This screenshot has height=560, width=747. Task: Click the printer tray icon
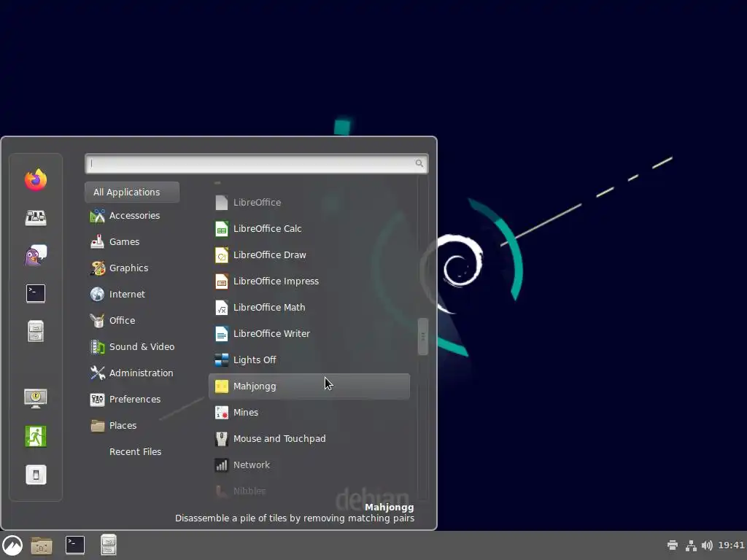point(673,545)
